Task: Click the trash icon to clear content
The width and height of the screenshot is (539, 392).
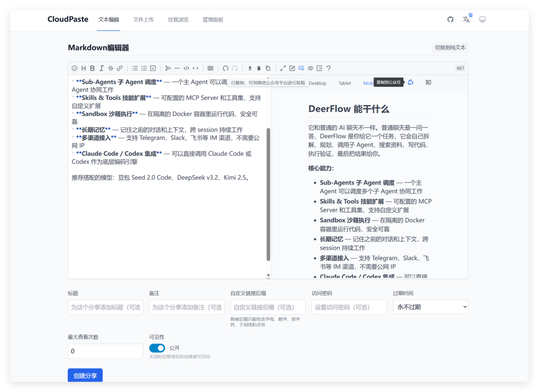Action: pyautogui.click(x=259, y=68)
